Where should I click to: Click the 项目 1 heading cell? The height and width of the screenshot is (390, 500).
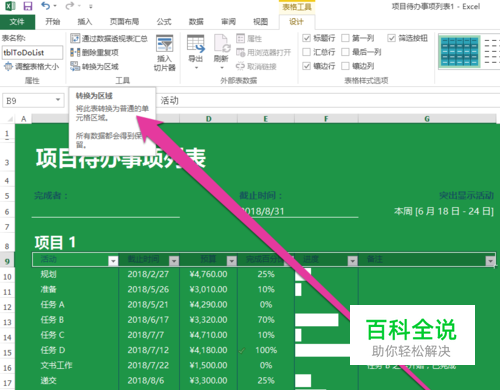(x=55, y=242)
